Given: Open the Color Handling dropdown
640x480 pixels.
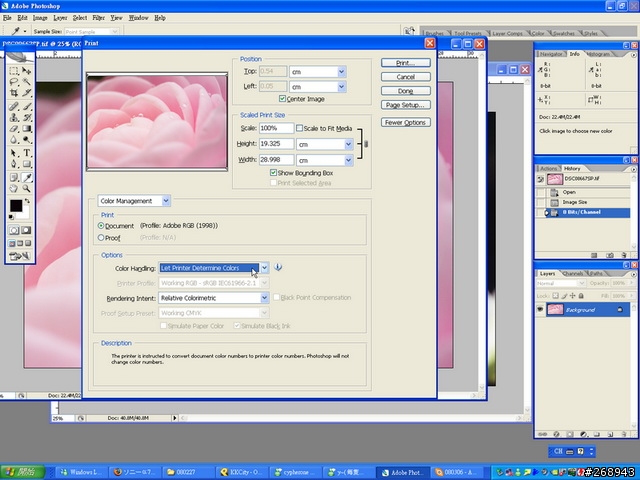Looking at the screenshot, I should point(264,268).
